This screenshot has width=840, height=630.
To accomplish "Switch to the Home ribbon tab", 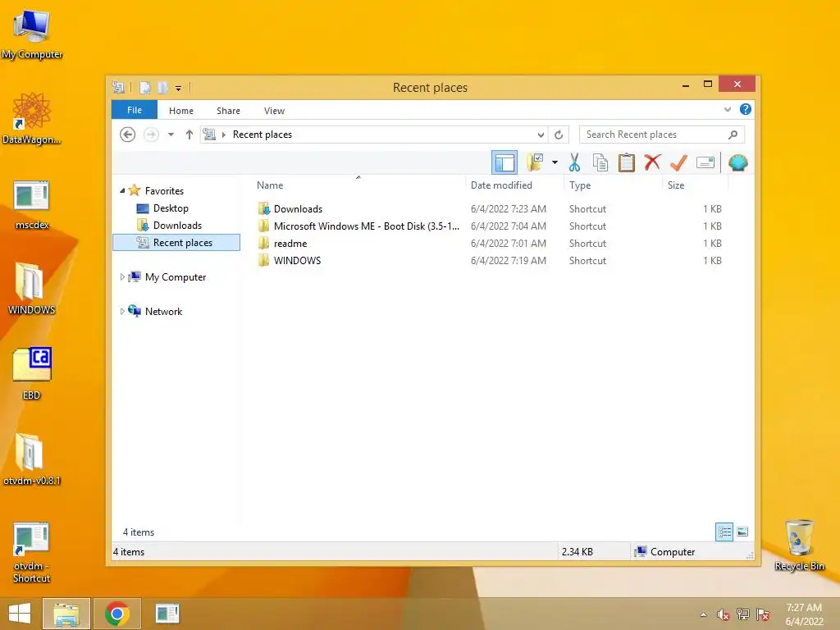I will click(181, 111).
